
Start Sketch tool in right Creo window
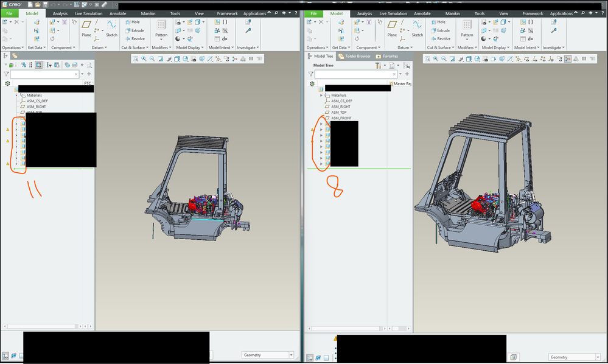coord(418,28)
